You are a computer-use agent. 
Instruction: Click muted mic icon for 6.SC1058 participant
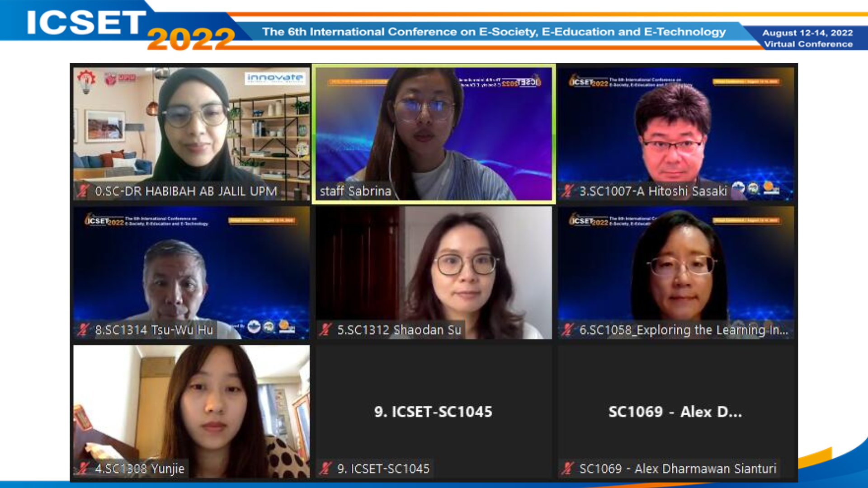point(567,330)
